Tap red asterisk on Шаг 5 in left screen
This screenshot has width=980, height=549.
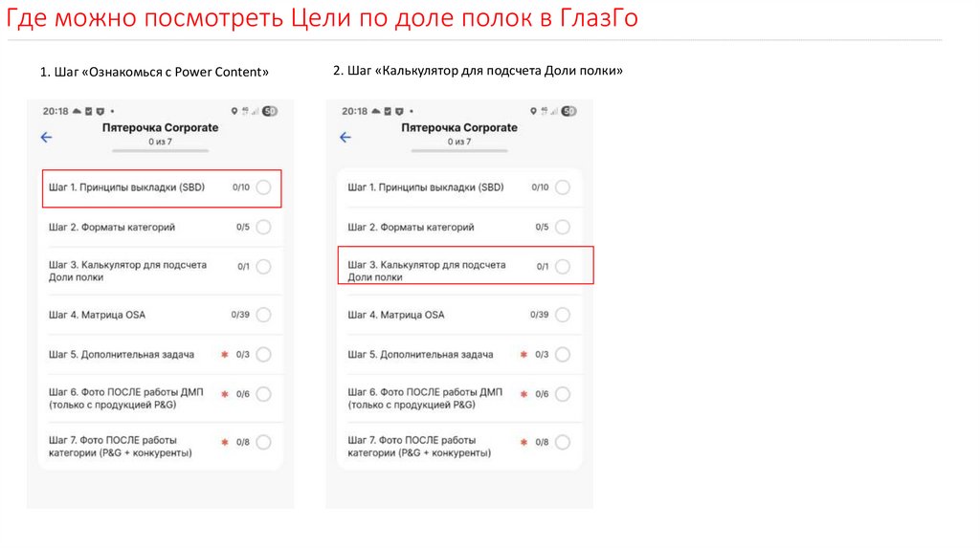224,354
